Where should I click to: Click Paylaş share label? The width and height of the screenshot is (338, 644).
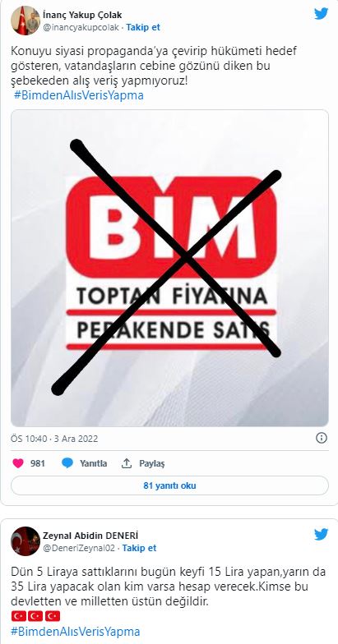pos(151,463)
